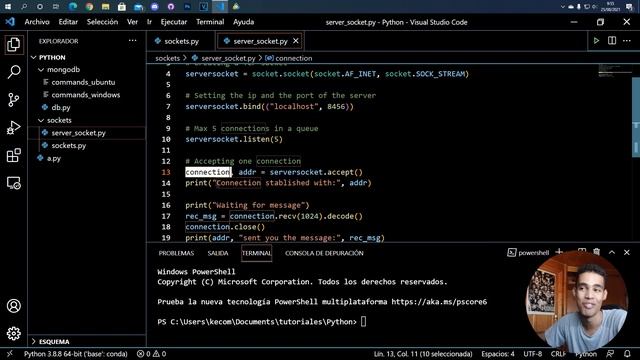Change indentation via Espacios: 4
The height and width of the screenshot is (360, 640).
(x=498, y=354)
